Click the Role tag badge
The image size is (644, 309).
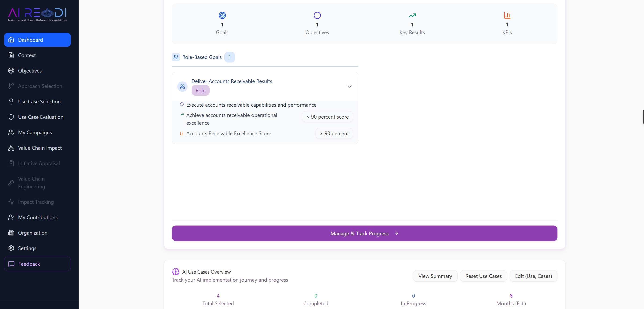(200, 91)
